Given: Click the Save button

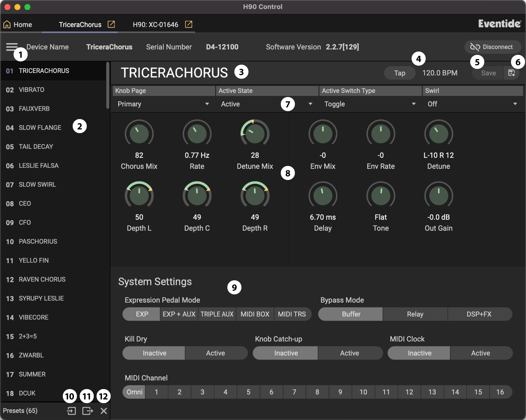Looking at the screenshot, I should coord(488,73).
